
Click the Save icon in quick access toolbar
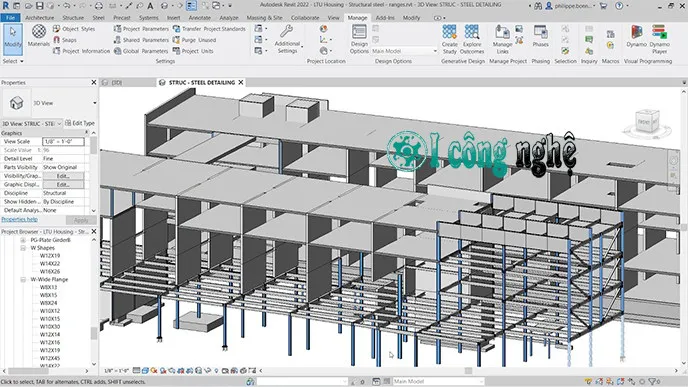click(39, 6)
